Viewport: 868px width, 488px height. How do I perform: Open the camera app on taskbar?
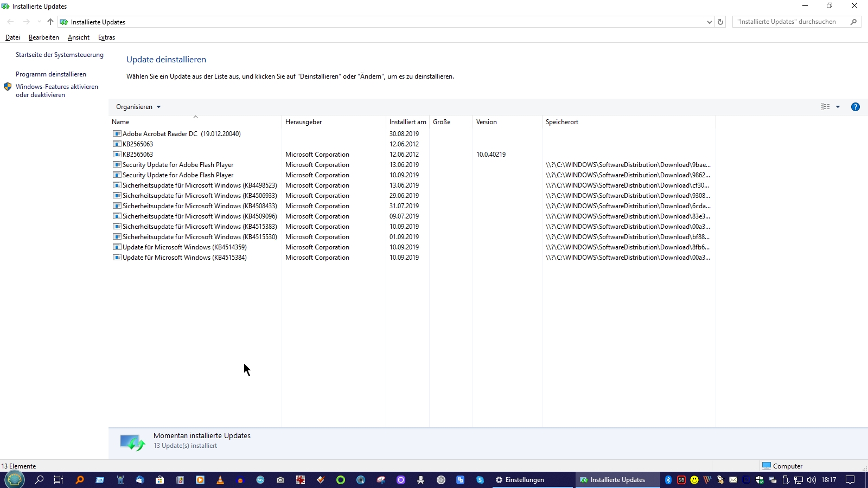280,480
